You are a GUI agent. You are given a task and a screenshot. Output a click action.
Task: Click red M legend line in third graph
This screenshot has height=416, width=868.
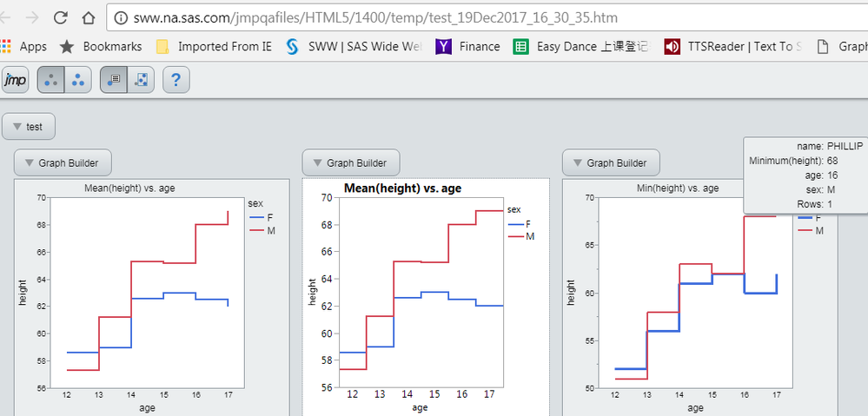[805, 231]
